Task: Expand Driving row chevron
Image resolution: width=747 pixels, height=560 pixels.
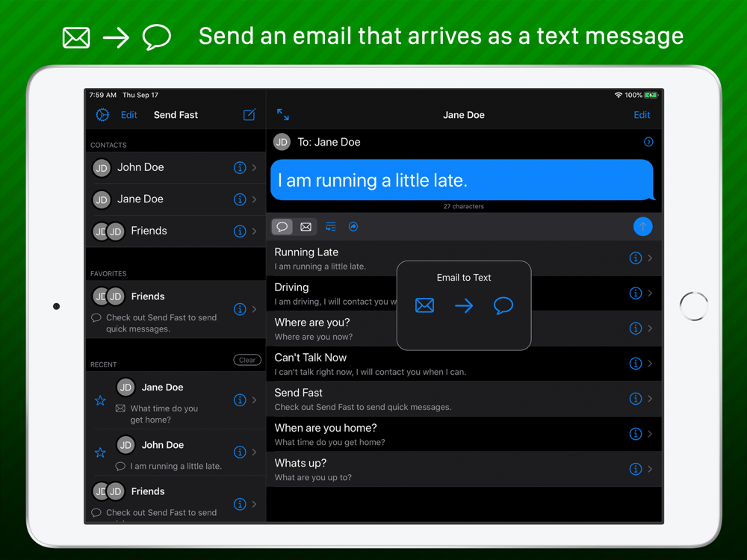Action: (x=651, y=293)
